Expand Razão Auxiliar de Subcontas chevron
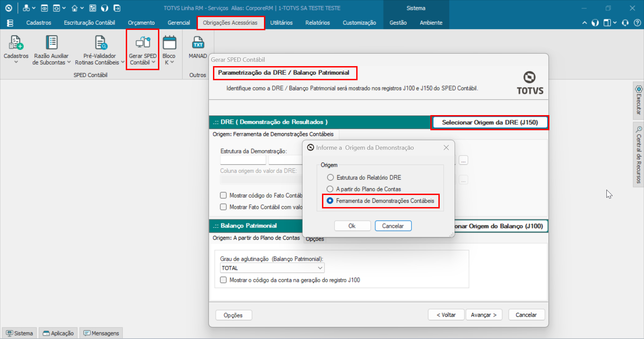This screenshot has width=644, height=339. [x=69, y=62]
